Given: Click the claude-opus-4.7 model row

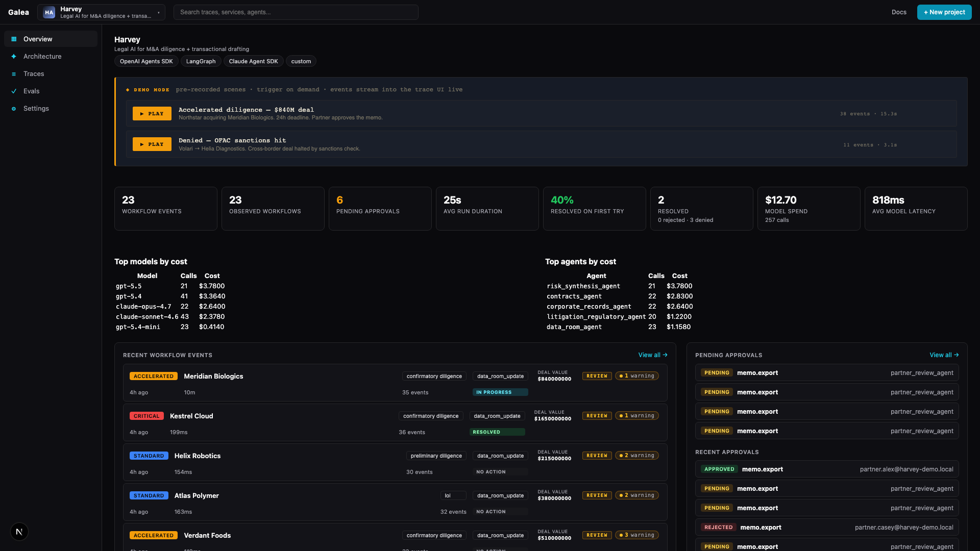Looking at the screenshot, I should [170, 307].
